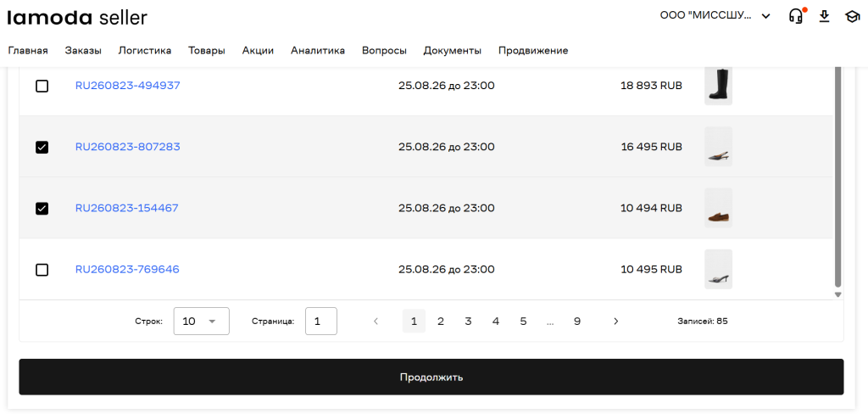The width and height of the screenshot is (868, 414).
Task: Go to next page arrow
Action: 615,322
